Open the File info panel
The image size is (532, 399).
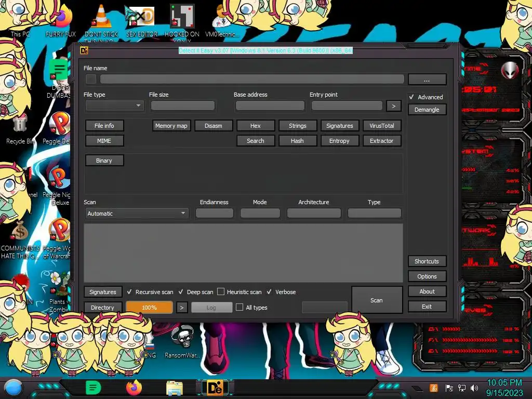point(104,126)
